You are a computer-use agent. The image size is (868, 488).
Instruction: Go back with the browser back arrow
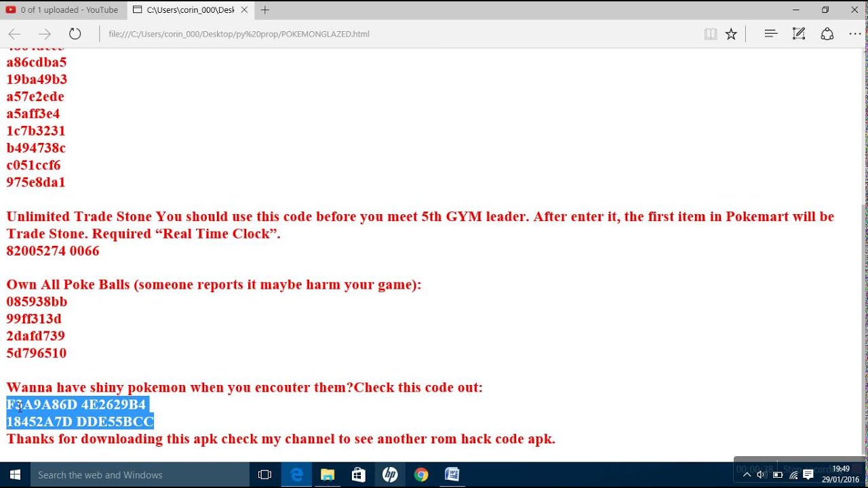(x=14, y=34)
